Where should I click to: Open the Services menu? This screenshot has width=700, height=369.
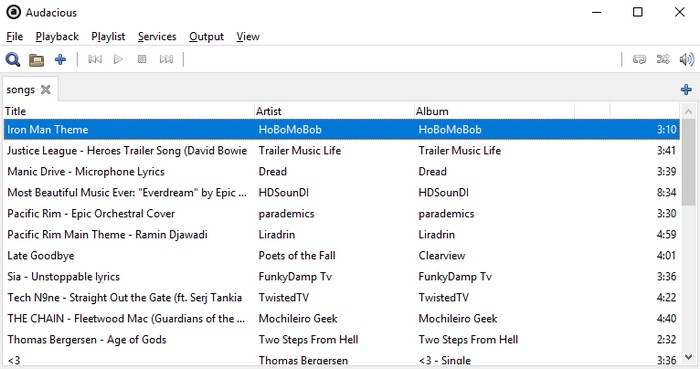pyautogui.click(x=157, y=37)
